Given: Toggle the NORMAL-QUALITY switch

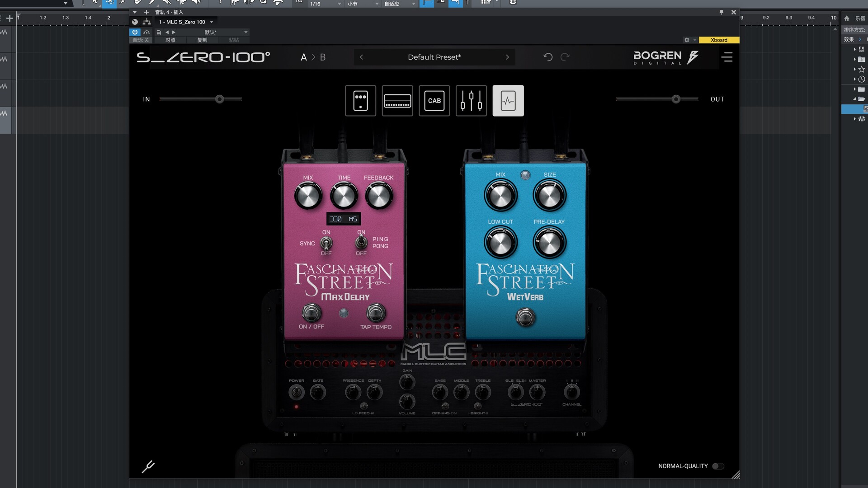Looking at the screenshot, I should [x=718, y=466].
